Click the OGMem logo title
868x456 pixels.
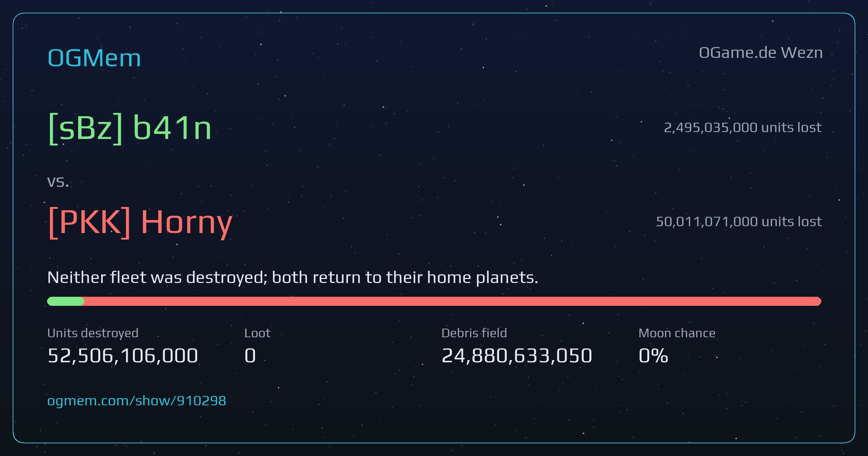(94, 58)
